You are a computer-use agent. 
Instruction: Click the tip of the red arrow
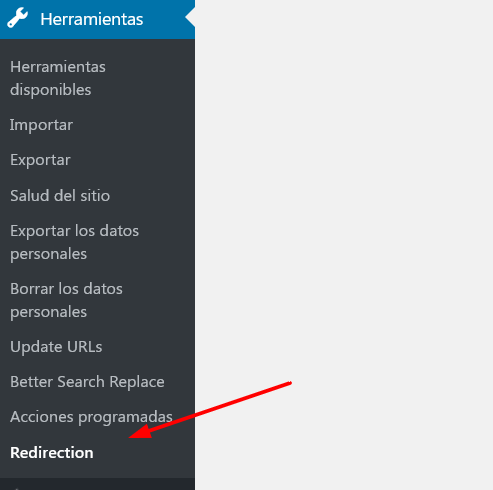(130, 437)
